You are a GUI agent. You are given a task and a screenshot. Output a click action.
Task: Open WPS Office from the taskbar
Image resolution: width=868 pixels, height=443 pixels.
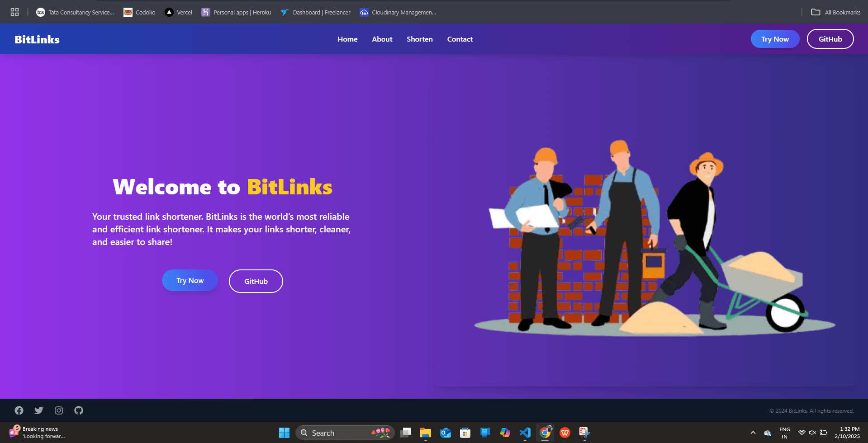point(565,433)
